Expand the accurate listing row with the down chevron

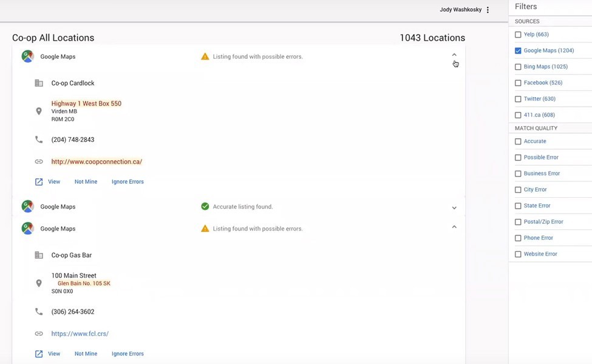[x=454, y=208]
